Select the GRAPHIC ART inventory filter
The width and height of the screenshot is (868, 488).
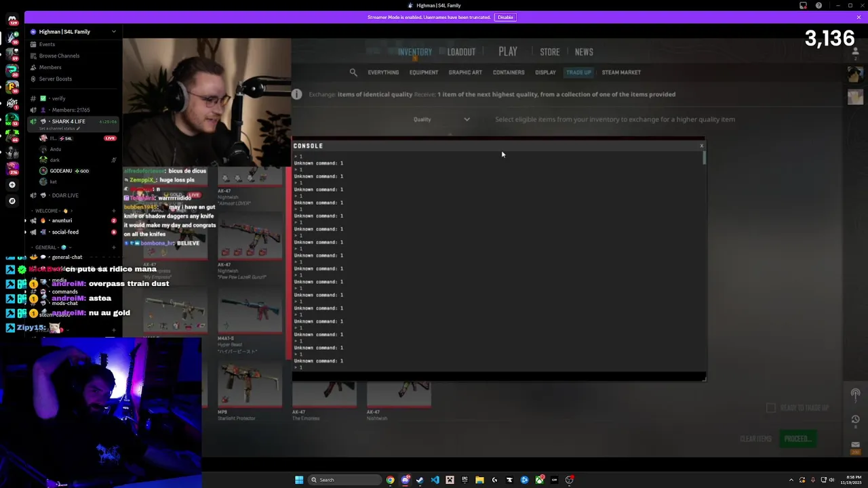(465, 73)
